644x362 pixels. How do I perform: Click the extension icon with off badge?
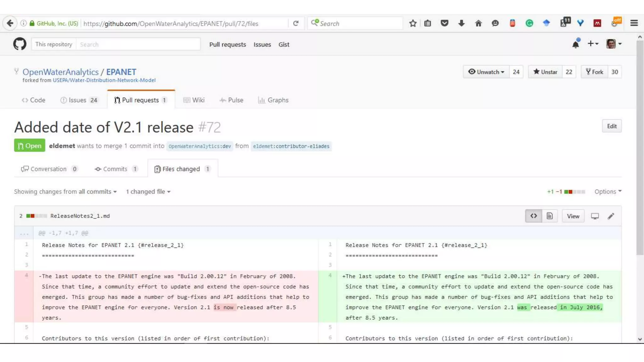tap(616, 22)
